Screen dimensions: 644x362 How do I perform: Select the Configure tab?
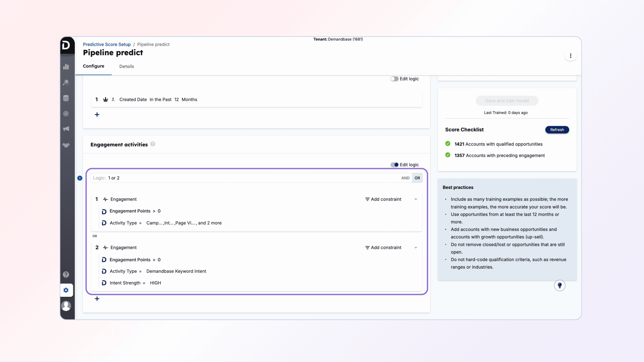point(93,66)
